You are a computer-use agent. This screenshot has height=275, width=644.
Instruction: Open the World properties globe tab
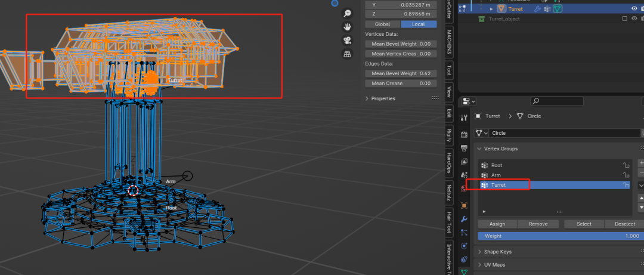click(x=464, y=189)
